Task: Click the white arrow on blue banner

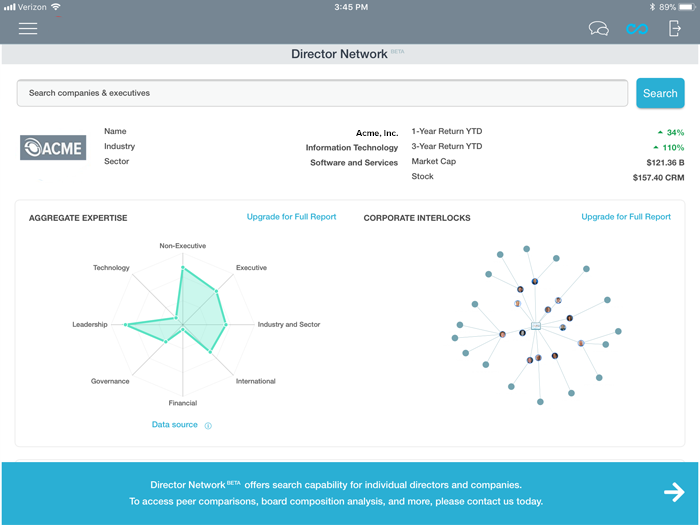Action: pyautogui.click(x=673, y=491)
